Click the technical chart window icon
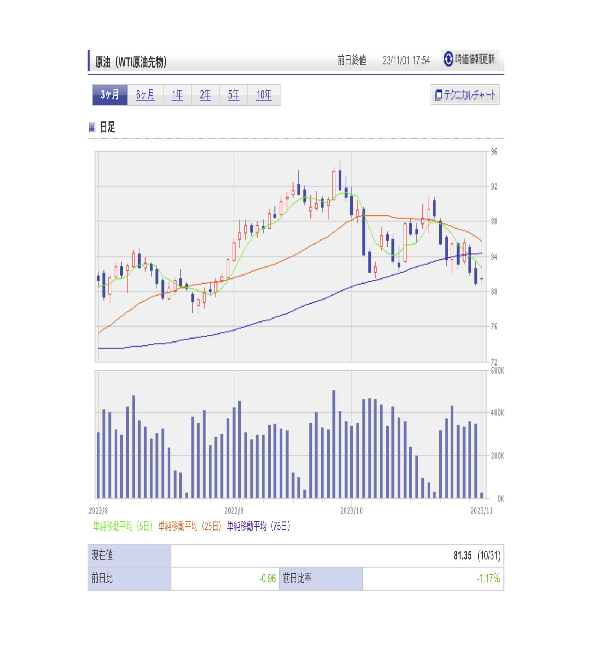The width and height of the screenshot is (595, 655). [x=438, y=95]
